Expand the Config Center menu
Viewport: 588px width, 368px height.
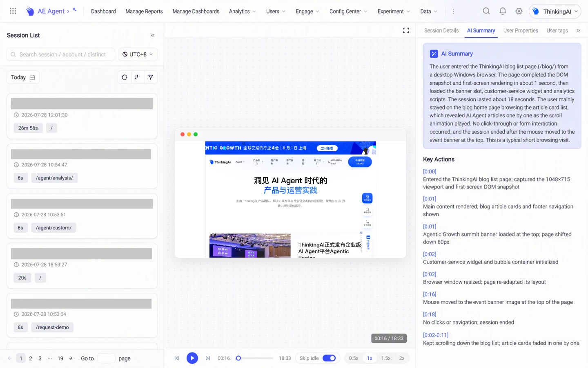tap(348, 11)
